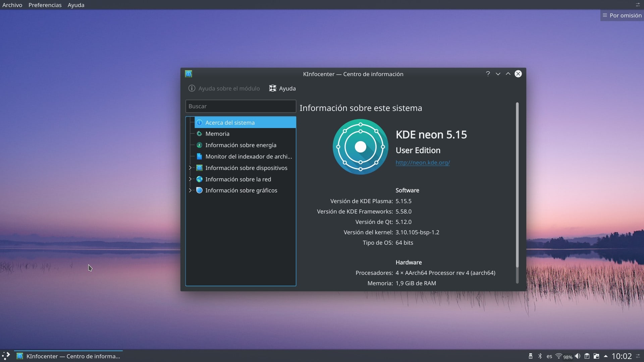Image resolution: width=644 pixels, height=362 pixels.
Task: Click the volume icon in the system tray
Action: [x=578, y=356]
